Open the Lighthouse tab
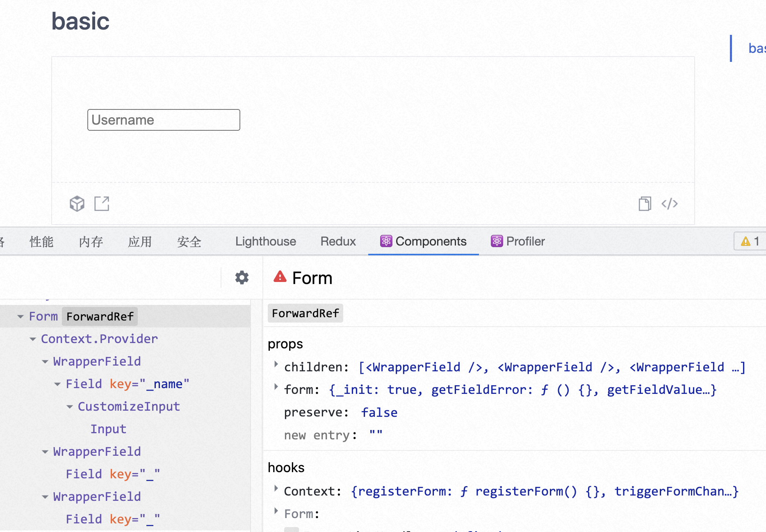The width and height of the screenshot is (766, 532). click(x=265, y=241)
